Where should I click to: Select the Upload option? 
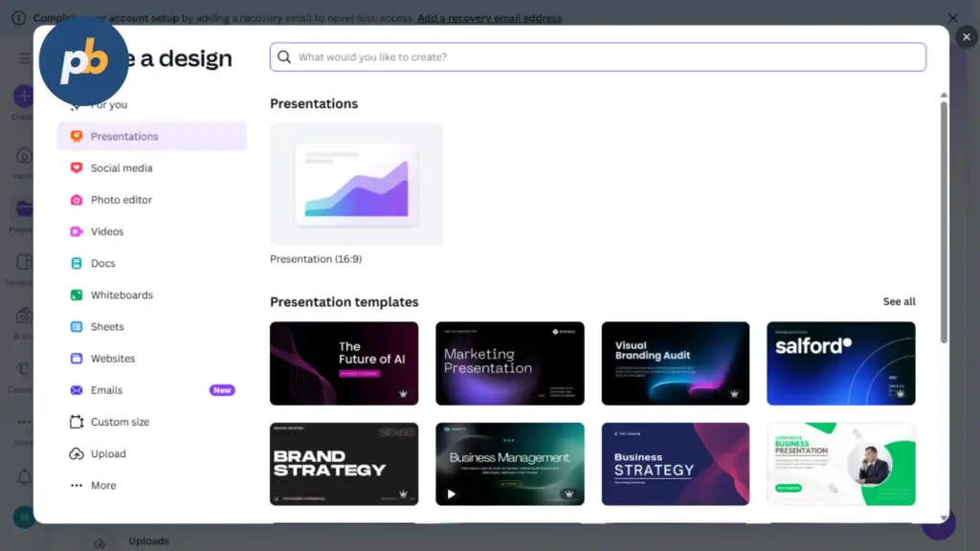click(151, 453)
